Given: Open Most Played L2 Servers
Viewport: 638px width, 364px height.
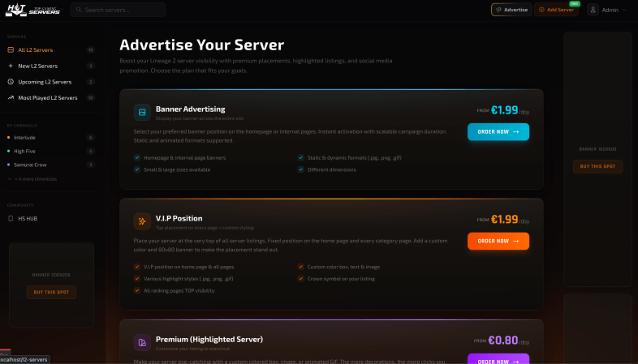Looking at the screenshot, I should click(51, 97).
